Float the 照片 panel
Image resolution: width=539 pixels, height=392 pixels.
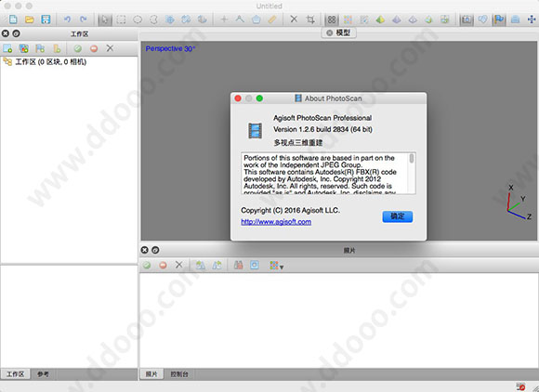(155, 250)
